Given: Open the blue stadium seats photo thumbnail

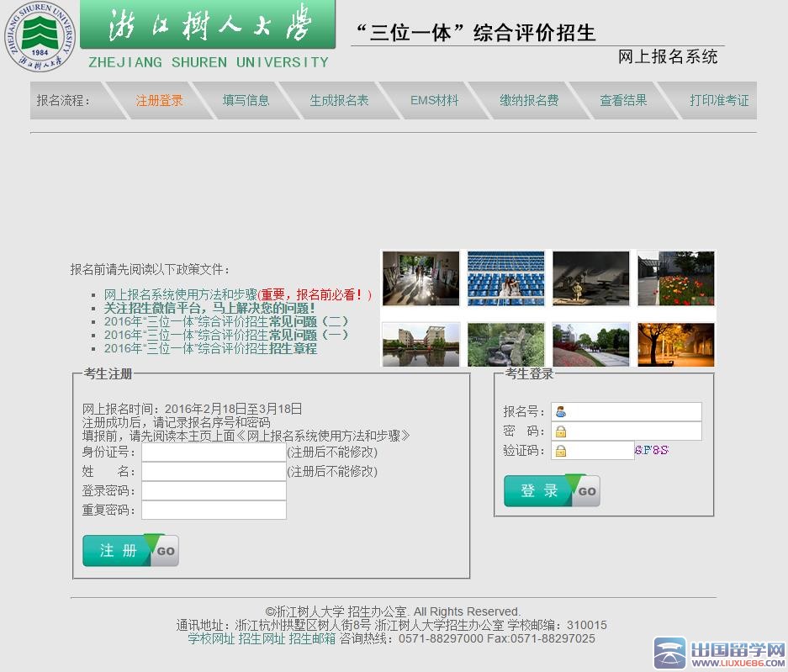Looking at the screenshot, I should click(x=505, y=278).
